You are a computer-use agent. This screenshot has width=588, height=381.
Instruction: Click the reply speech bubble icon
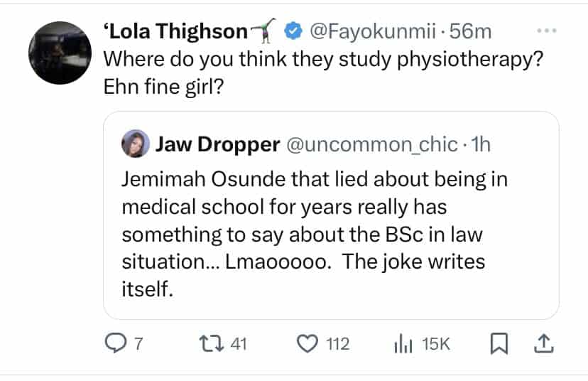[114, 344]
